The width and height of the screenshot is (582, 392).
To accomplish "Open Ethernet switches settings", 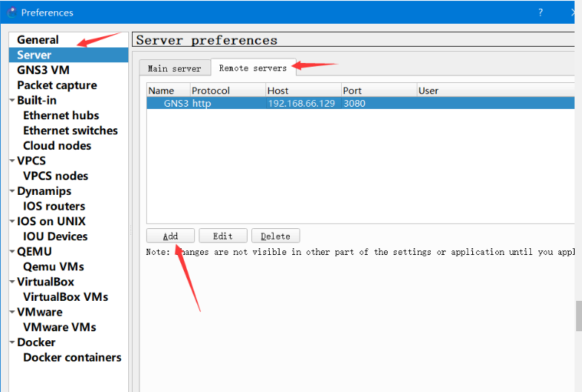I will 70,130.
